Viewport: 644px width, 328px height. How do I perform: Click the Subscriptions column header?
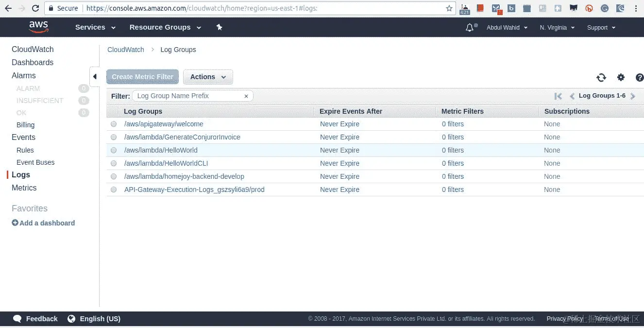[x=567, y=111]
